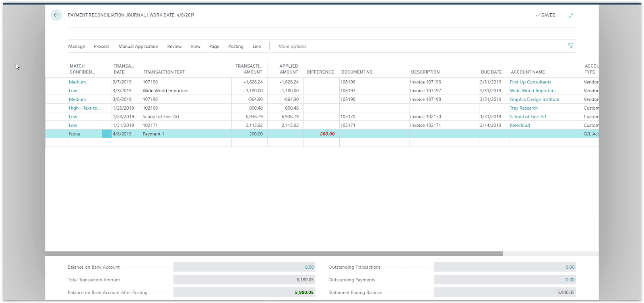Screen dimensions: 644x303
Task: Open Graphic Design Institute account link
Action: click(535, 99)
